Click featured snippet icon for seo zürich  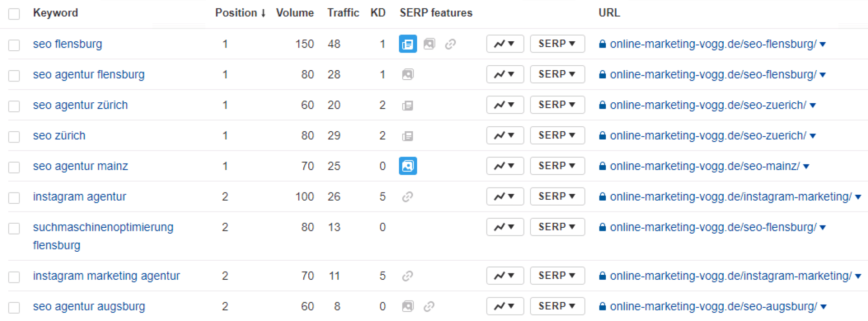(x=407, y=136)
